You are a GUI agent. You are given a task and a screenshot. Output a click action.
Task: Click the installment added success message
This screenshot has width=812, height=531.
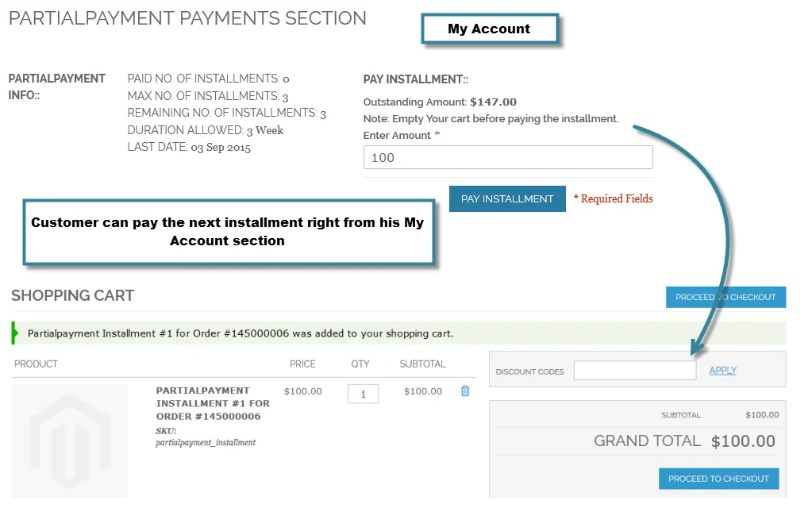coord(240,333)
